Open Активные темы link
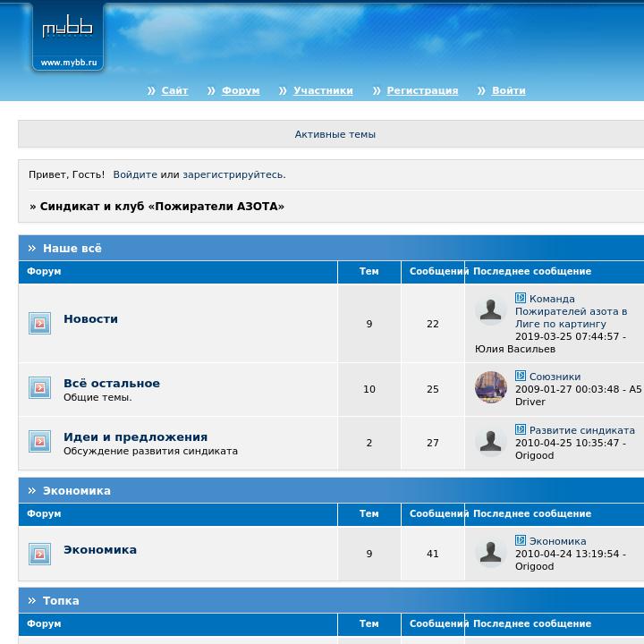This screenshot has height=644, width=644. pos(335,134)
